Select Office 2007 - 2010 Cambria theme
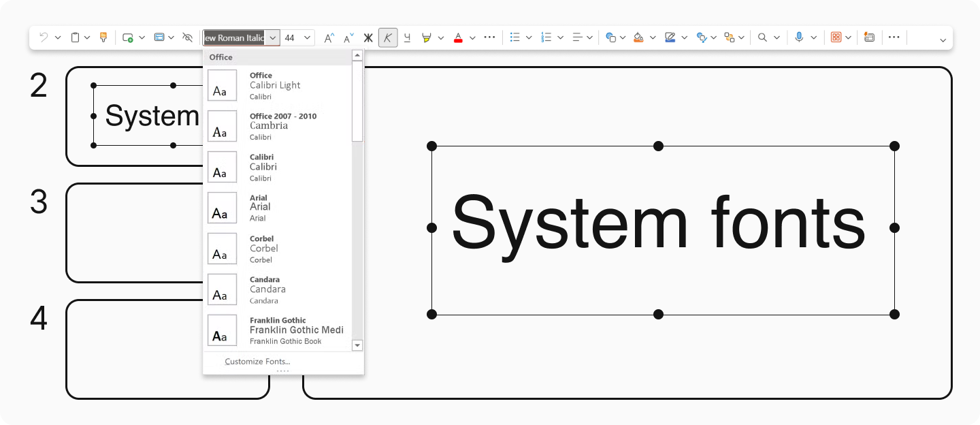The image size is (980, 425). pyautogui.click(x=278, y=127)
